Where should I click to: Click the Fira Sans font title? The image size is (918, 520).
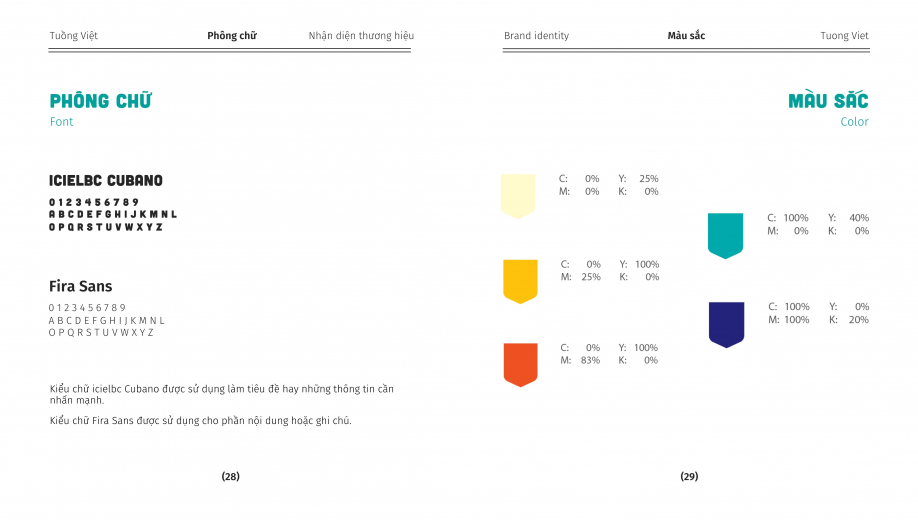pos(81,286)
